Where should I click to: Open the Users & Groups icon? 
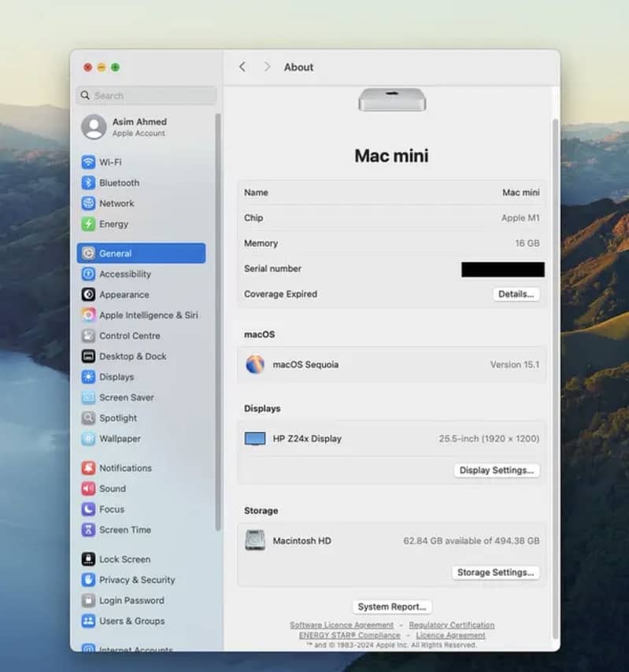[88, 621]
